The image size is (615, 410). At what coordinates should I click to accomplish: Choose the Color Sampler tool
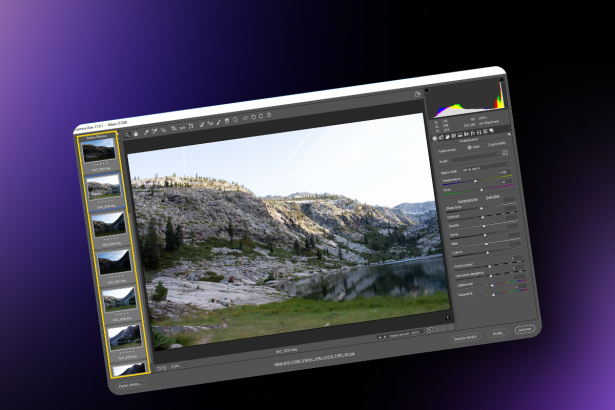point(155,131)
